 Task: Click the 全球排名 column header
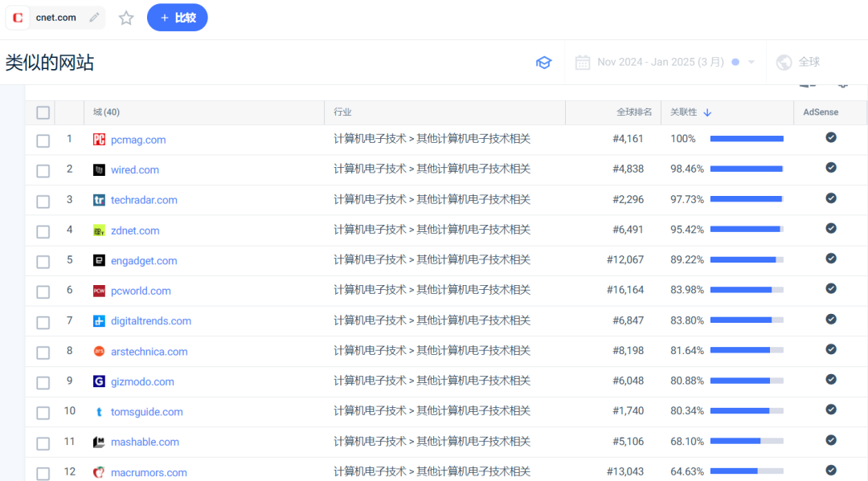[x=634, y=112]
